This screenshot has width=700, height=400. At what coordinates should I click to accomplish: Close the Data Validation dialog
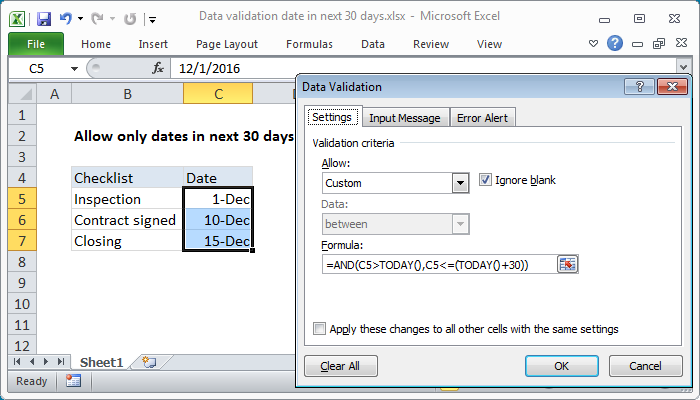[672, 87]
